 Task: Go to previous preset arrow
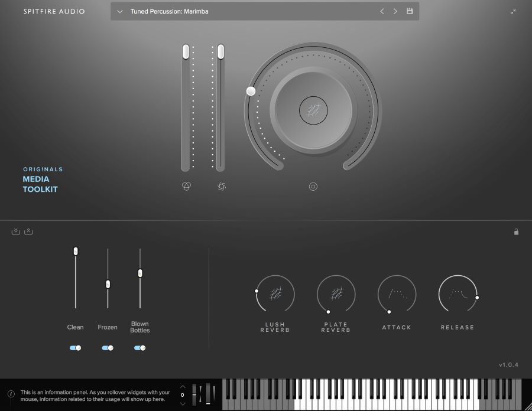click(x=382, y=11)
